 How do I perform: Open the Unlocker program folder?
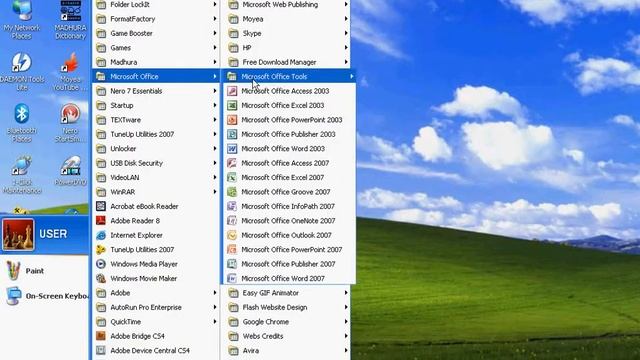point(156,149)
